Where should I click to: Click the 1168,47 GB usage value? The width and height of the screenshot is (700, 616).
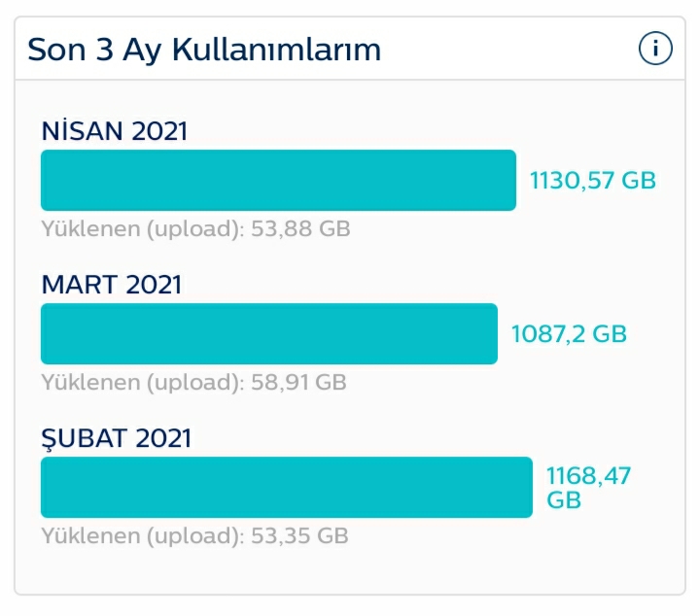pyautogui.click(x=588, y=488)
